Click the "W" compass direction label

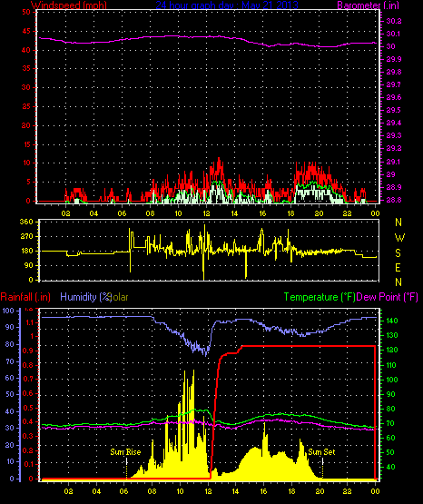click(x=399, y=238)
